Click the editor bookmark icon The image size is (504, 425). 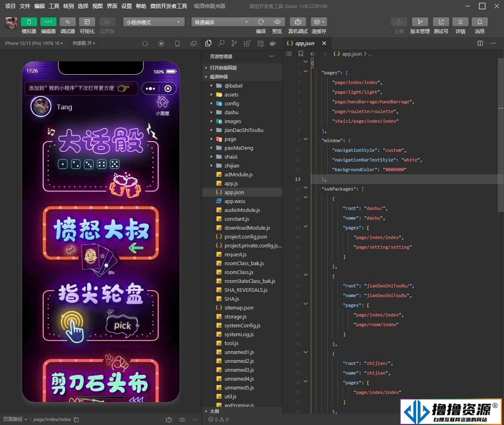tap(301, 54)
